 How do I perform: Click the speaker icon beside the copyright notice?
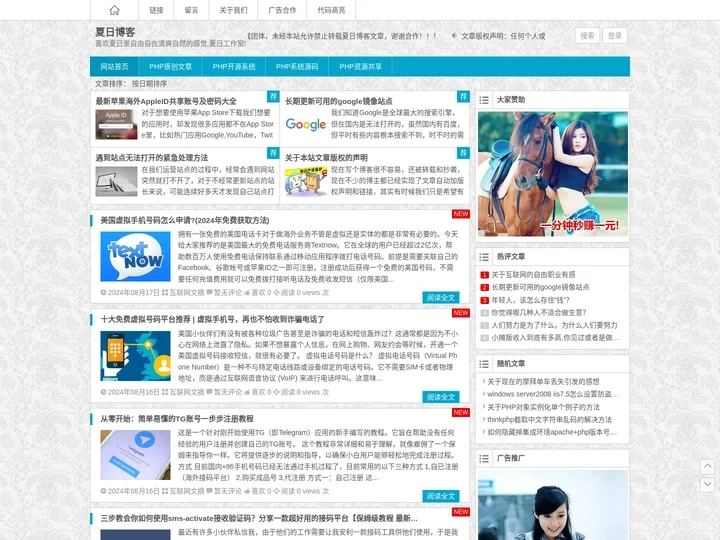click(454, 35)
